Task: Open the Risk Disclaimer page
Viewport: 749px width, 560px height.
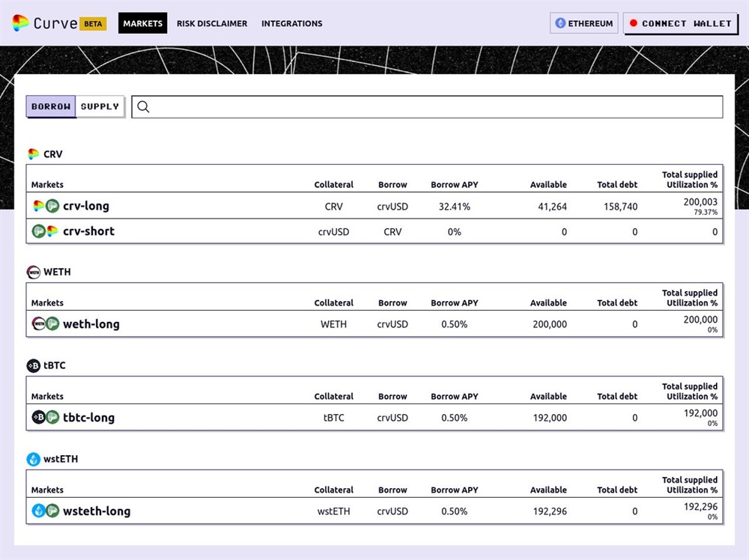Action: 212,23
